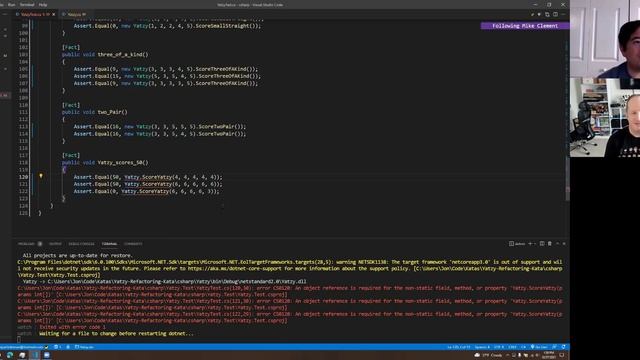Screen dimensions: 640x360
Task: Click the lightbulb quick-fix icon
Action: 41,176
